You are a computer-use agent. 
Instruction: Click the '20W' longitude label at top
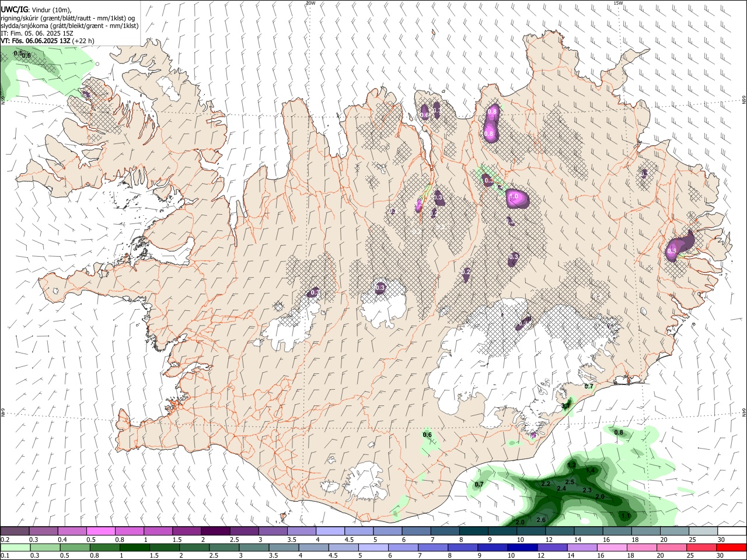coord(310,3)
